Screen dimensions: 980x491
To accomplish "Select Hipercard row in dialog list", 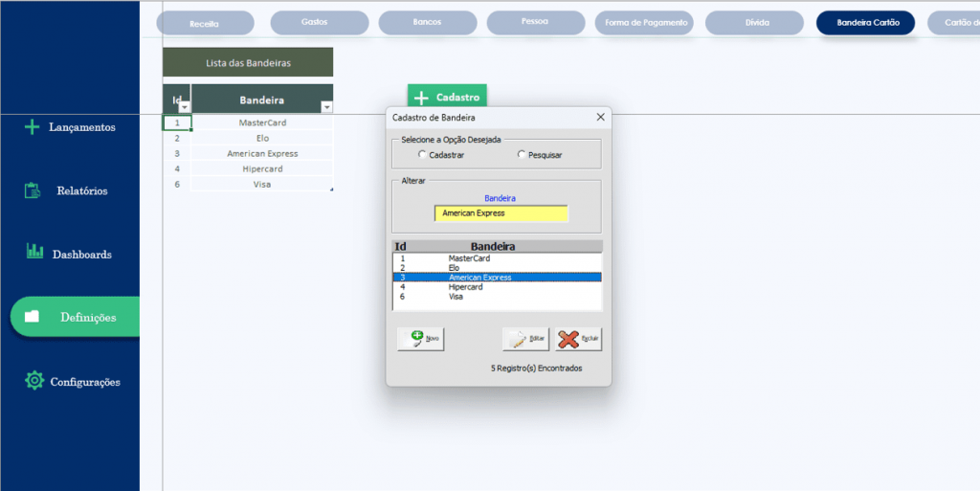I will click(x=497, y=287).
